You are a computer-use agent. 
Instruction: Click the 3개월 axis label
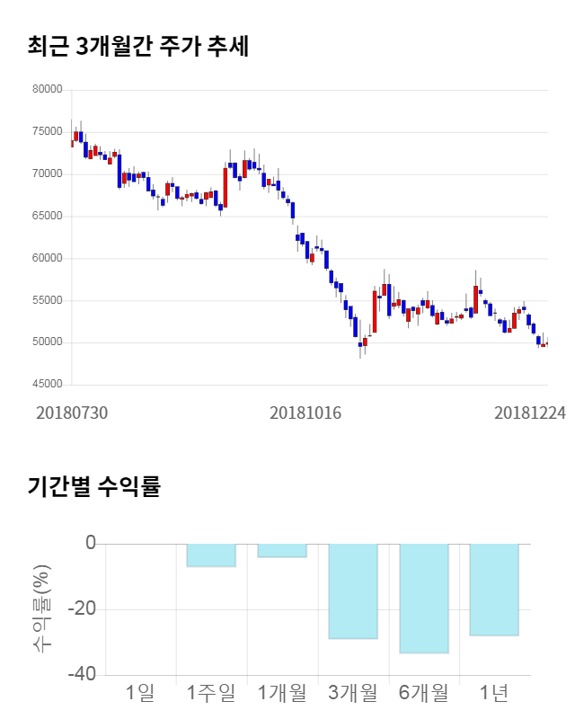point(353,693)
